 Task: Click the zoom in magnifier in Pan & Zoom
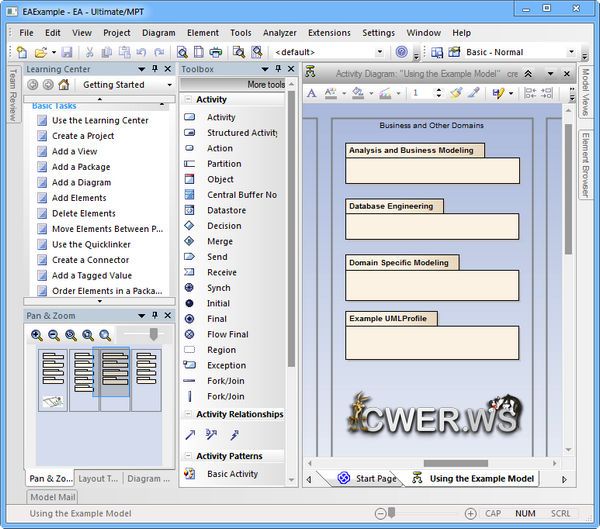[37, 336]
